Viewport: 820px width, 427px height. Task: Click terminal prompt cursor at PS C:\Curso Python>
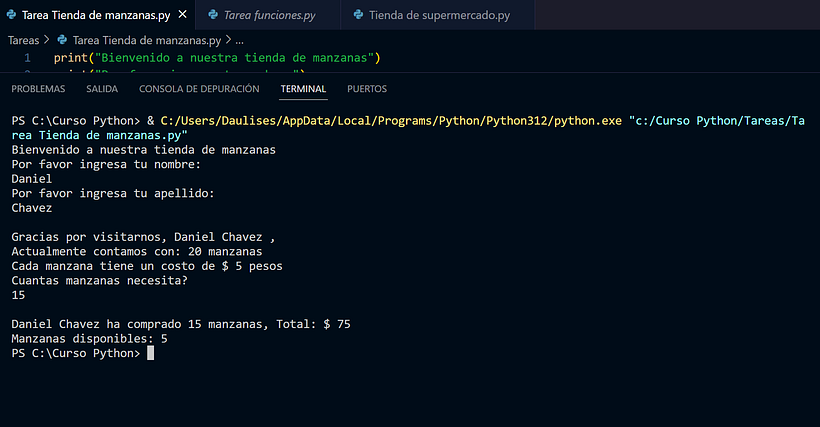coord(151,353)
